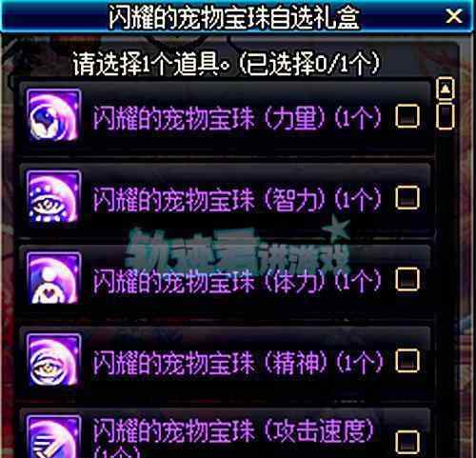Image resolution: width=476 pixels, height=458 pixels.
Task: Select the 闪耀的宠物宝珠 (体力) item name
Action: click(x=237, y=281)
